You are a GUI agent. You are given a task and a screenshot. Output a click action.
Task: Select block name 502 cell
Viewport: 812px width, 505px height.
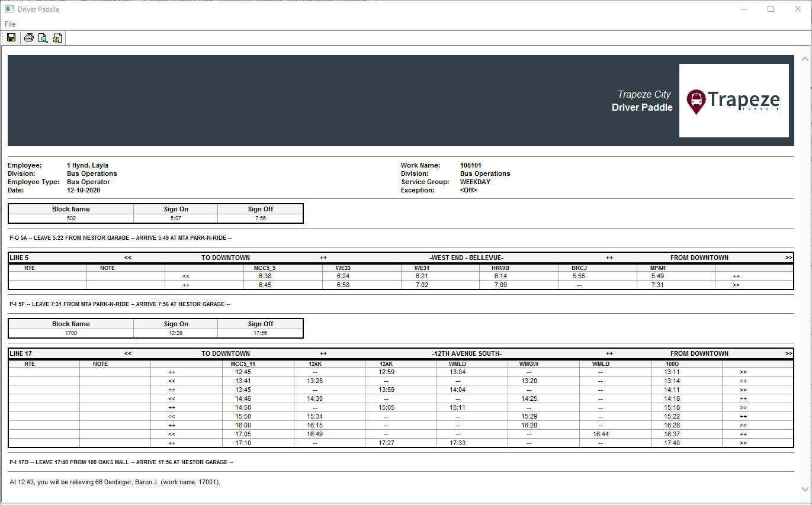pos(70,218)
